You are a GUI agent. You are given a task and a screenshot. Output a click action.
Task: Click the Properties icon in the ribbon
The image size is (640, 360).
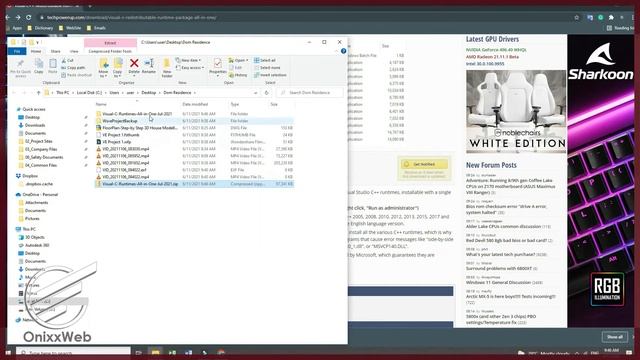pyautogui.click(x=218, y=67)
